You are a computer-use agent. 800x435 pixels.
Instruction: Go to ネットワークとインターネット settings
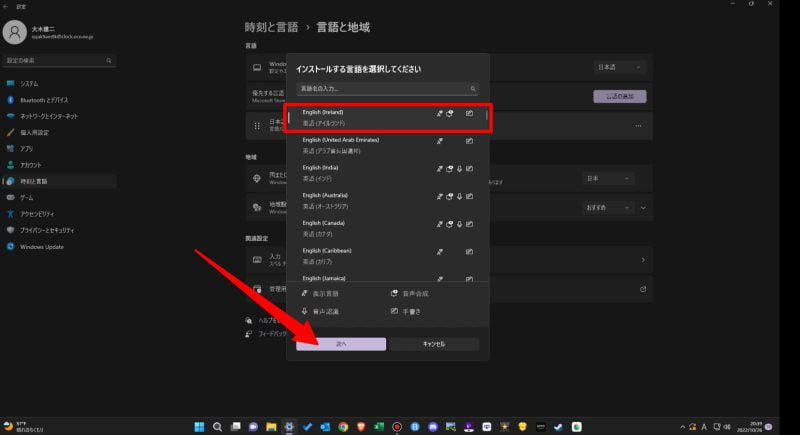pyautogui.click(x=49, y=116)
